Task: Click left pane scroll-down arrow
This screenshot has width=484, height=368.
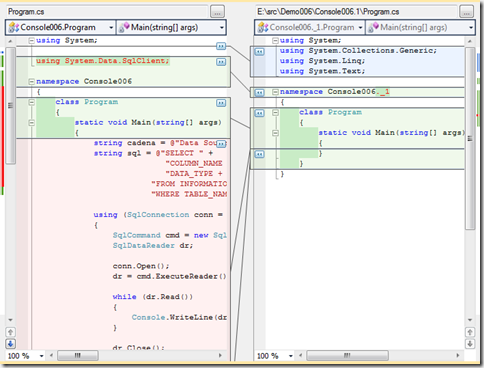Action: pos(10,320)
